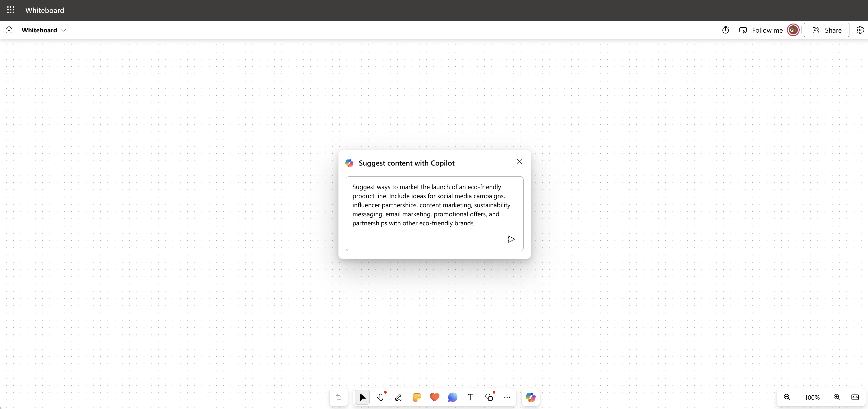Expand the three-dot more tools menu
868x409 pixels.
coord(507,397)
